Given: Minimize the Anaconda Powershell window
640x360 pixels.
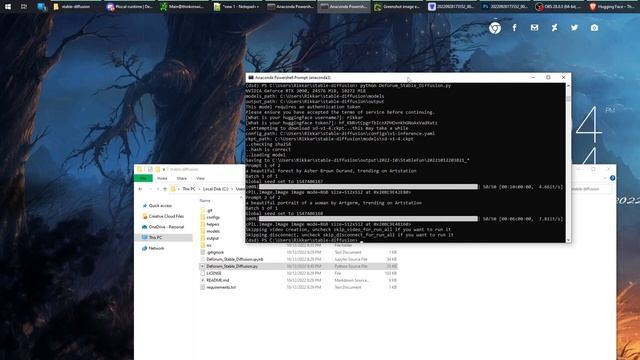Looking at the screenshot, I should pos(533,77).
